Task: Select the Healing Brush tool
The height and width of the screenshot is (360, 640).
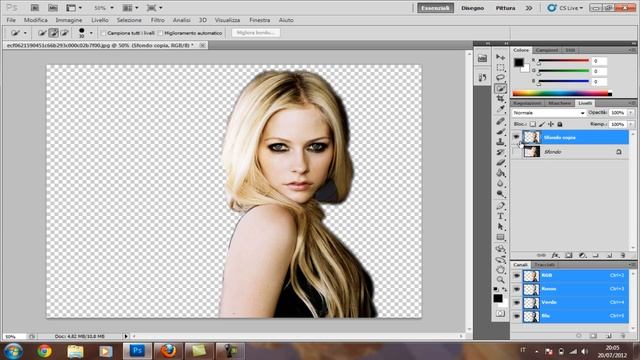Action: point(500,121)
